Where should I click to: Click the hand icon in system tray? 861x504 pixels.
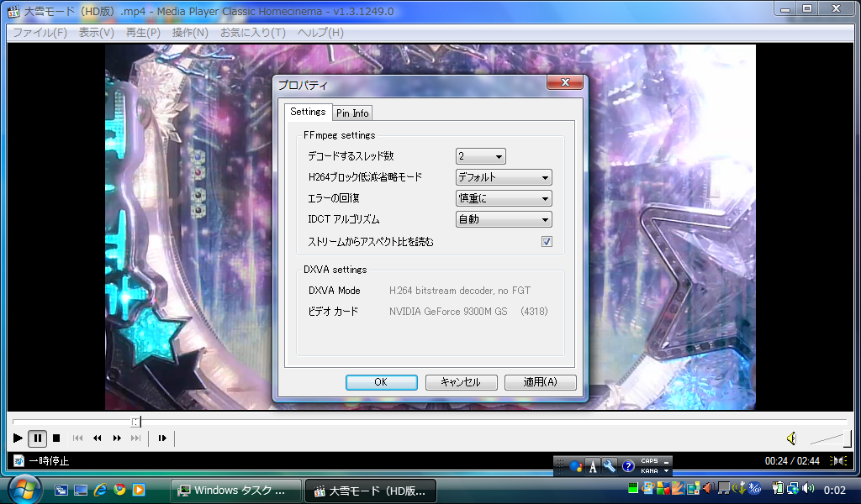(679, 488)
